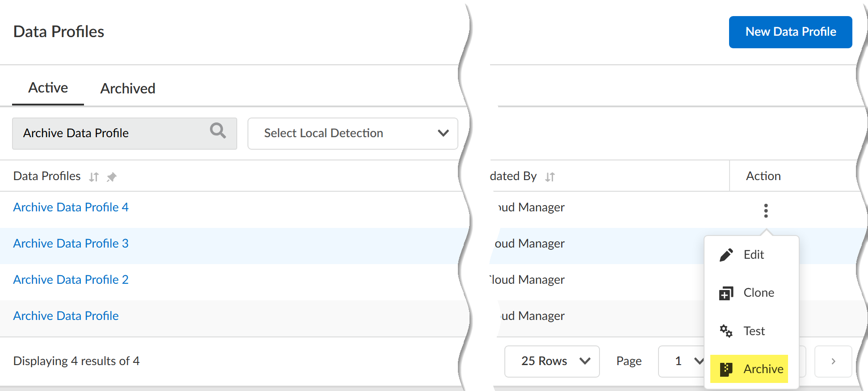Click the Clone icon in menu
This screenshot has height=391, width=868.
[x=726, y=293]
